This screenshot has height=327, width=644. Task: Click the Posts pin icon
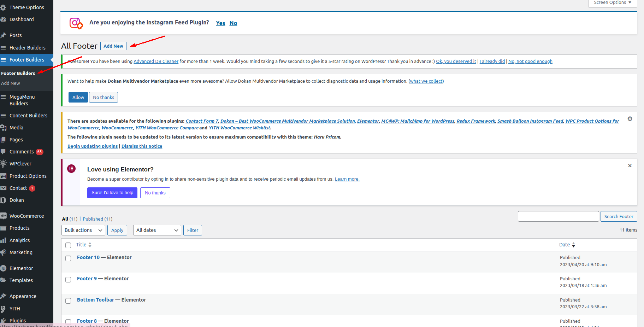pyautogui.click(x=3, y=35)
